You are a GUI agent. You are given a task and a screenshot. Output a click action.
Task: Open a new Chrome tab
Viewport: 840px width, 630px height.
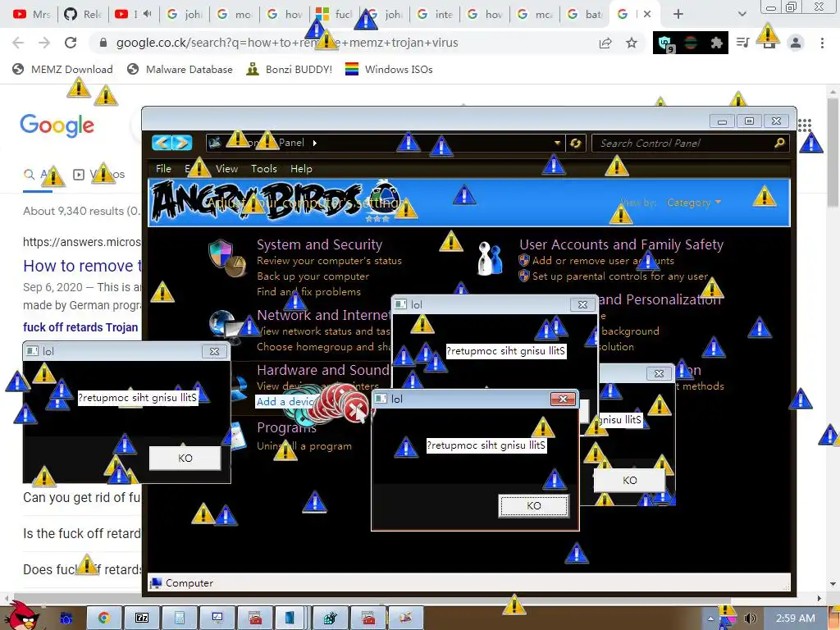pos(678,14)
